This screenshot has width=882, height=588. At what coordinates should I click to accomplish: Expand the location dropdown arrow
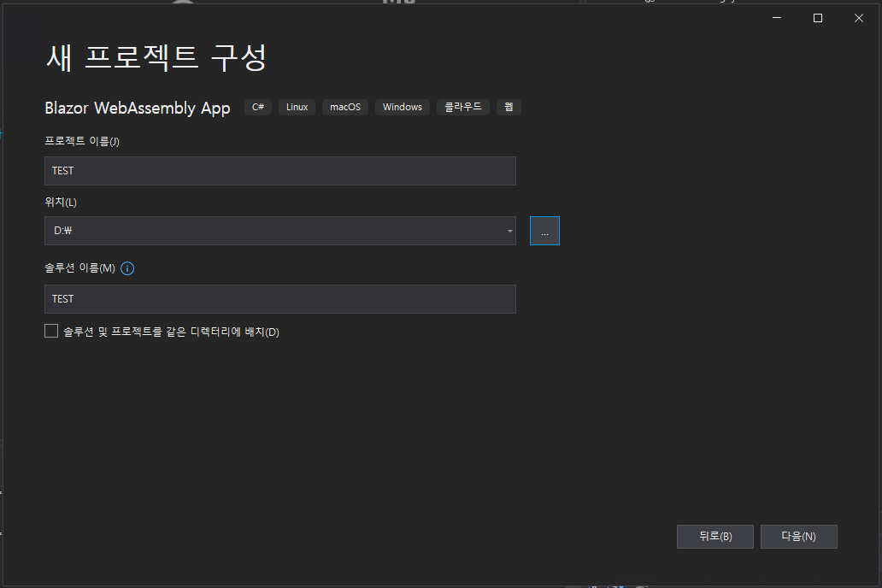(x=509, y=231)
